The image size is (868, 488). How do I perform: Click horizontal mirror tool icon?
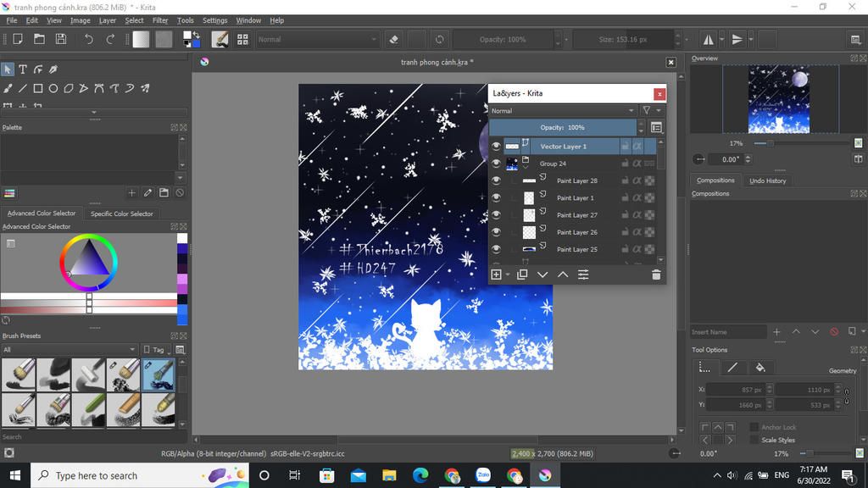(708, 39)
